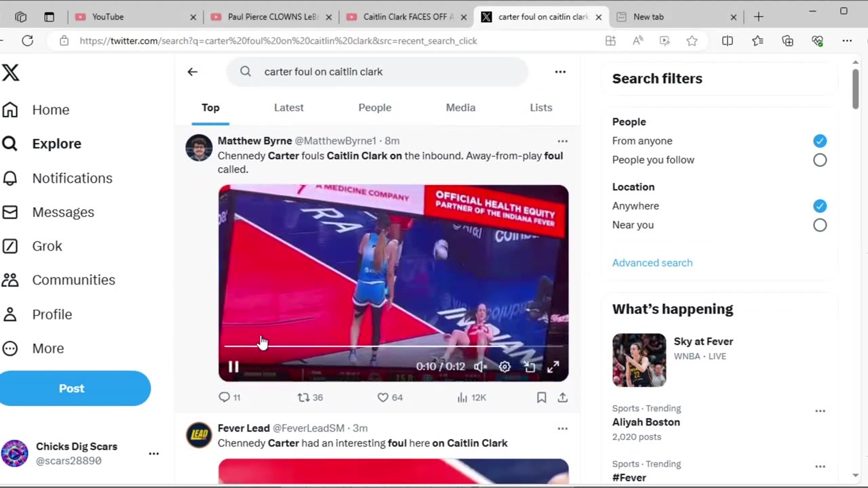Open Home from the left sidebar
Viewport: 868px width, 488px height.
[35, 110]
